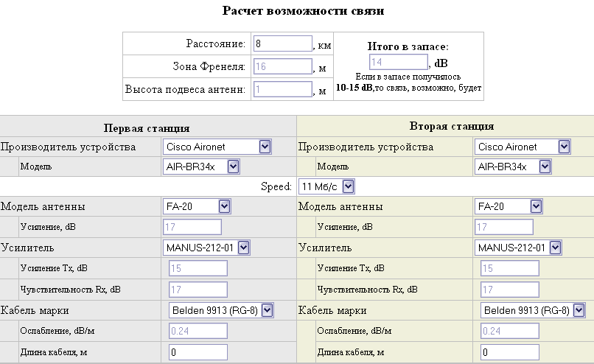
Task: Click the distance (Расстояние) input field
Action: point(282,44)
